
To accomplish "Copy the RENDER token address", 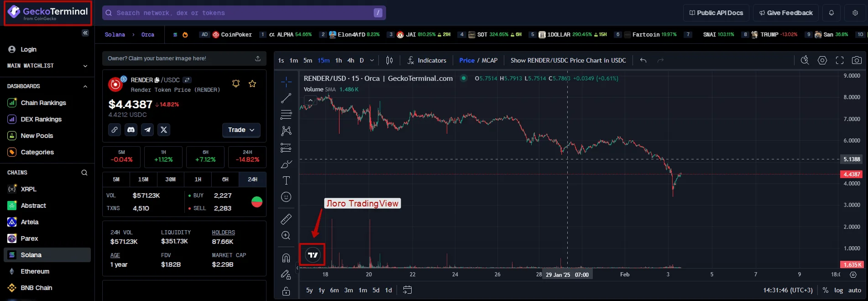I will pyautogui.click(x=157, y=80).
